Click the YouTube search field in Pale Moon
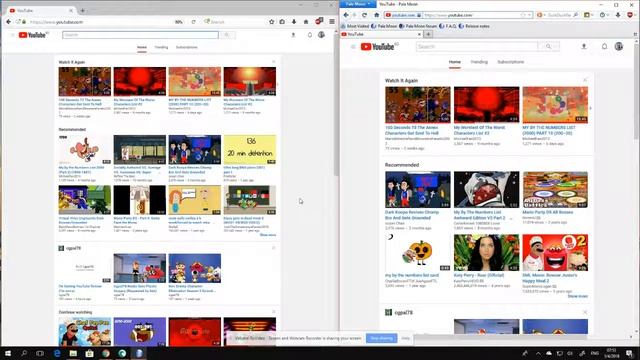 [x=477, y=47]
